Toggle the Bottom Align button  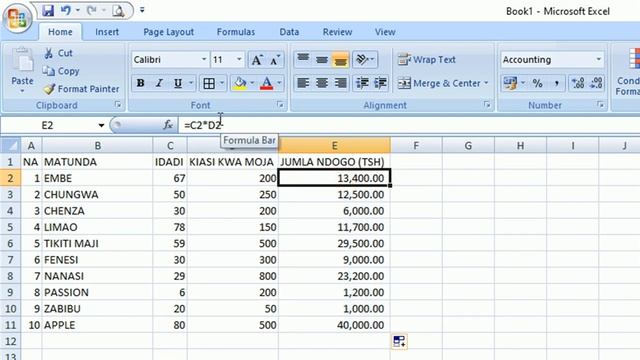pos(340,60)
